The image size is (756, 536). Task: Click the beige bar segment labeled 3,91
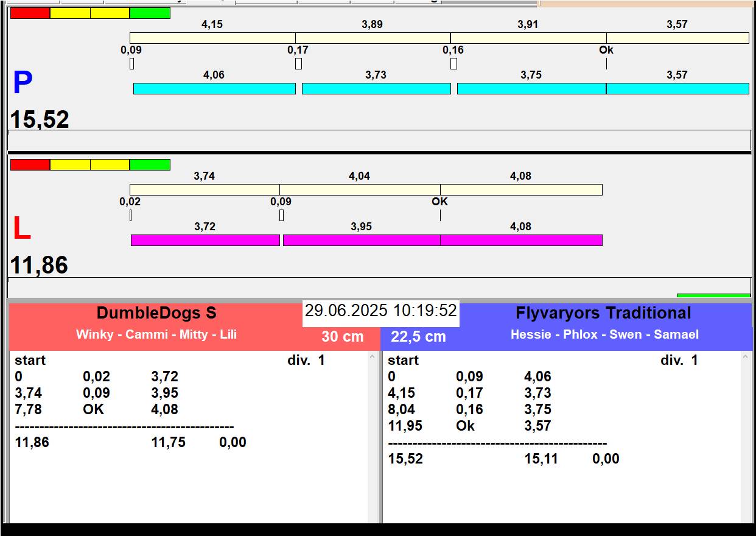[x=528, y=38]
